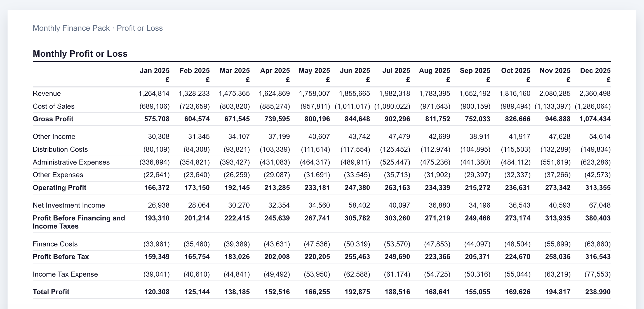Select the Revenue row label

pos(47,93)
